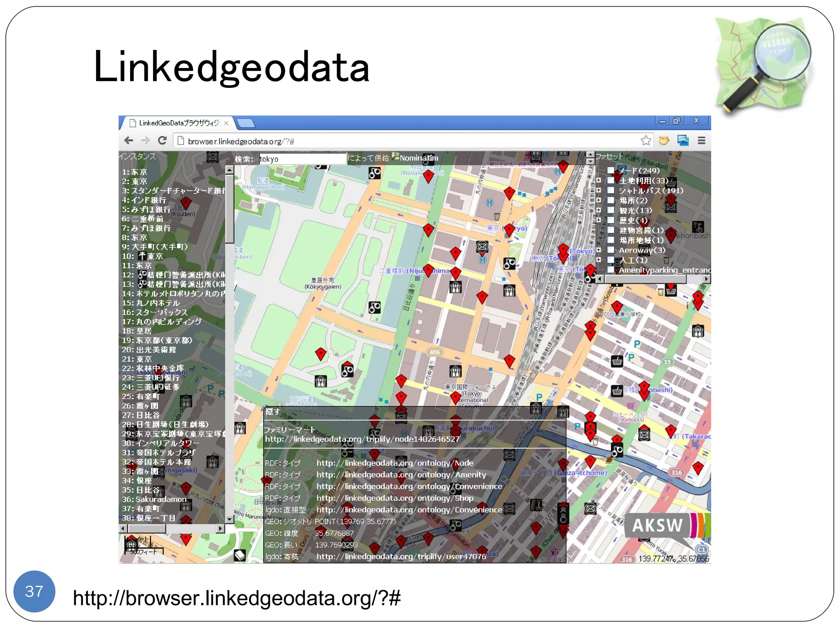Expand the シャトルバス facet tree node
This screenshot has width=840, height=630.
tap(599, 190)
